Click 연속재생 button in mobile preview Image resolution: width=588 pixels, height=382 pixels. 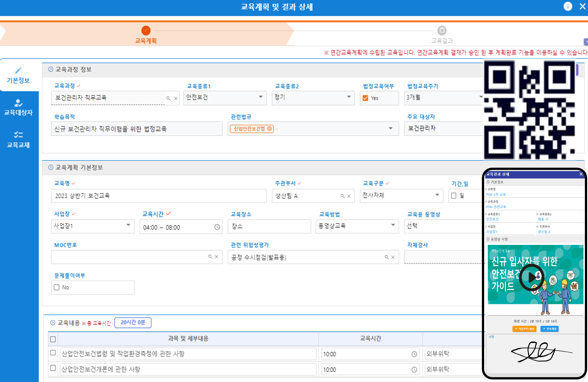550,329
